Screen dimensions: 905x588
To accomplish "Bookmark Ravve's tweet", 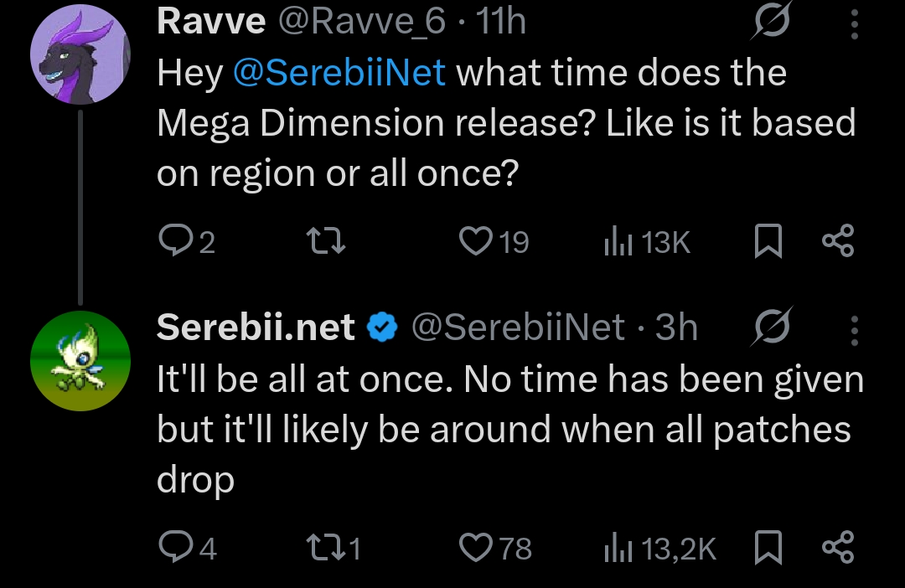I will [768, 242].
